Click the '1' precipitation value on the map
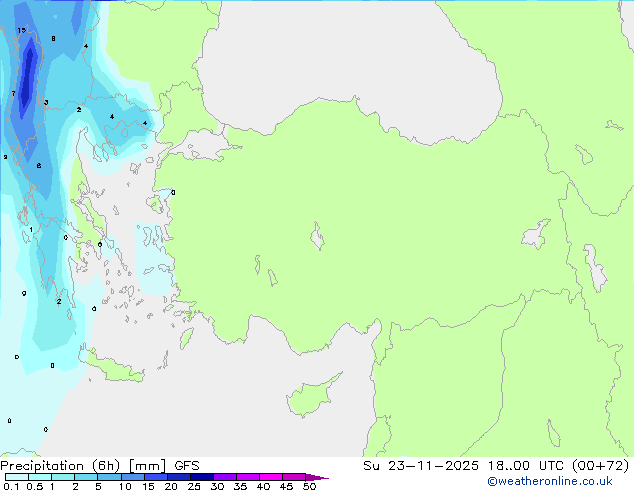Viewport: 634px width, 490px height. [31, 230]
